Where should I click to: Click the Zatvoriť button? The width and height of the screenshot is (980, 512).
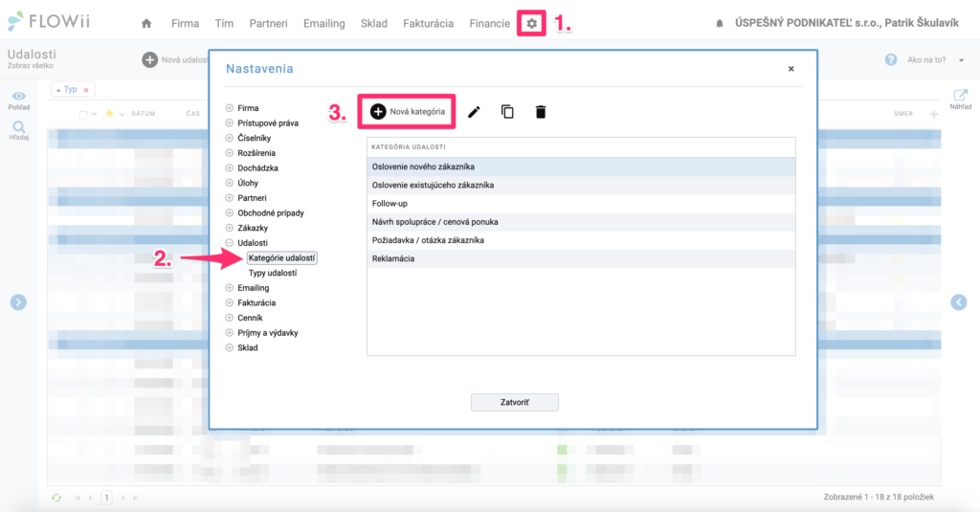[x=514, y=402]
